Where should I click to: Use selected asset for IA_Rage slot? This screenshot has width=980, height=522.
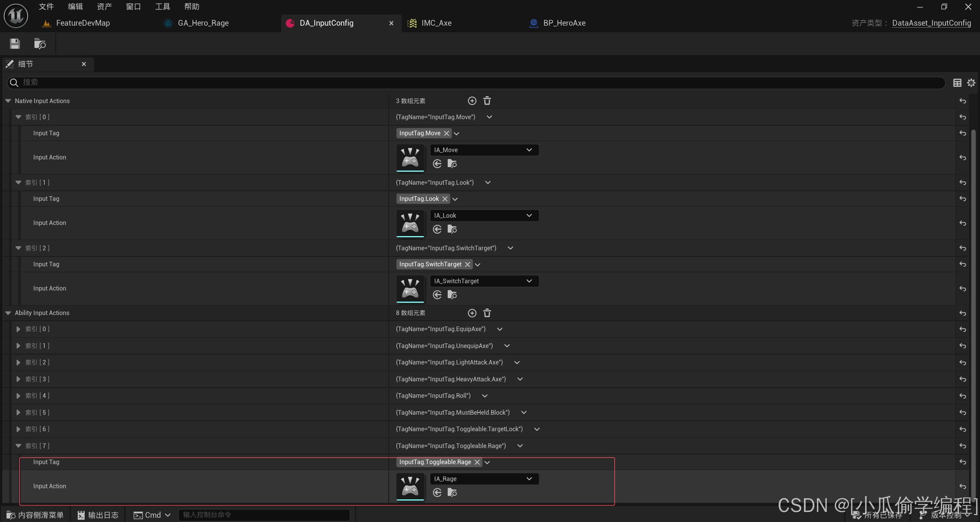point(437,493)
